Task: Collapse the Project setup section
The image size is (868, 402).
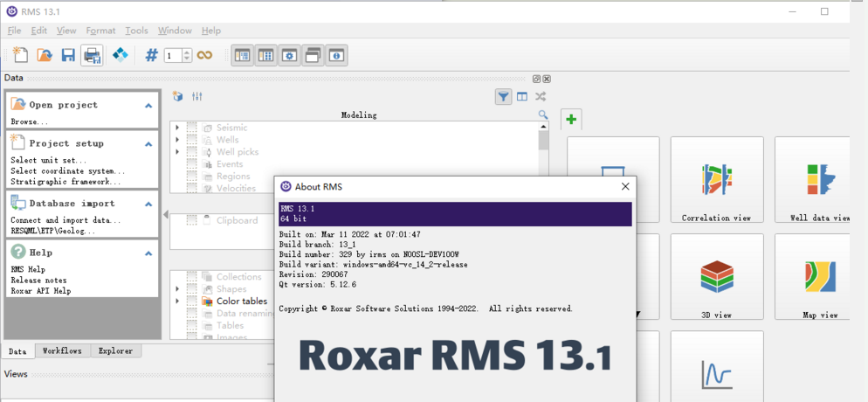Action: 148,144
